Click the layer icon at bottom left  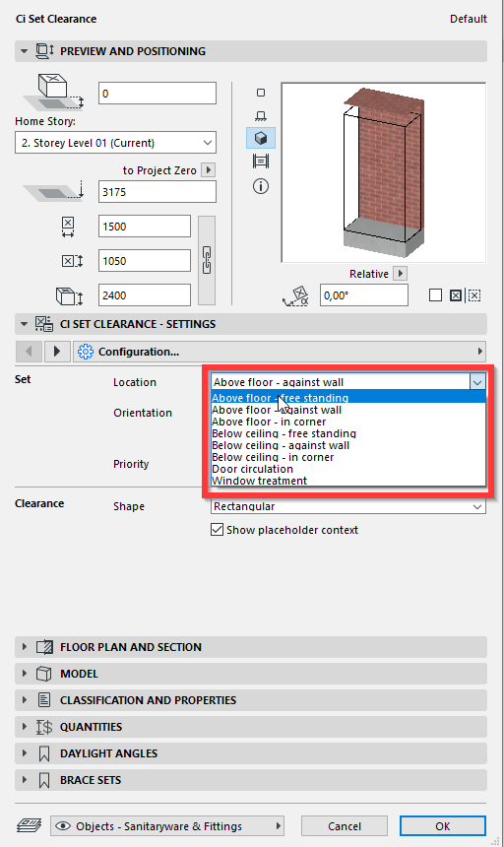[x=30, y=825]
